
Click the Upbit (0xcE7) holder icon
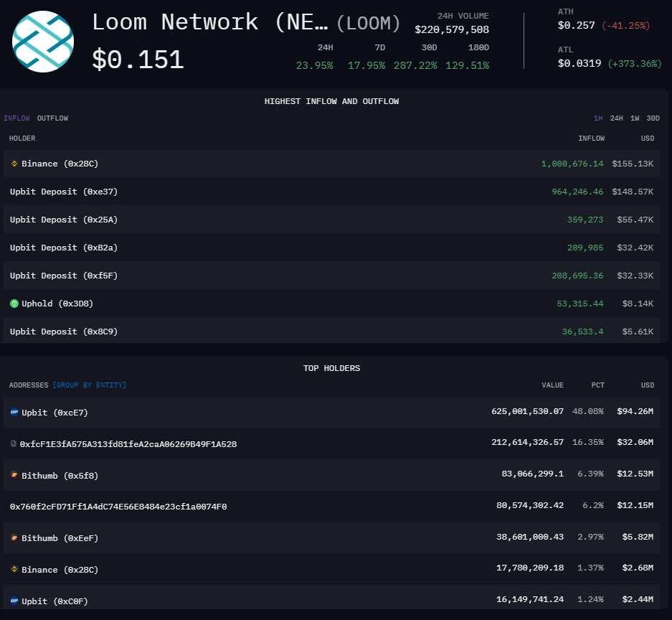[14, 413]
